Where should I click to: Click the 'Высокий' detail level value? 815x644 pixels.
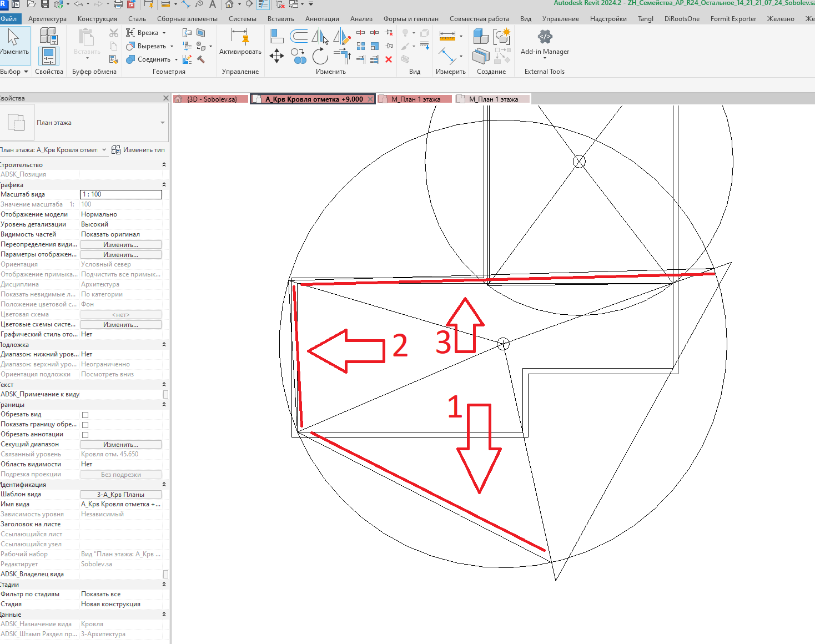coord(94,224)
